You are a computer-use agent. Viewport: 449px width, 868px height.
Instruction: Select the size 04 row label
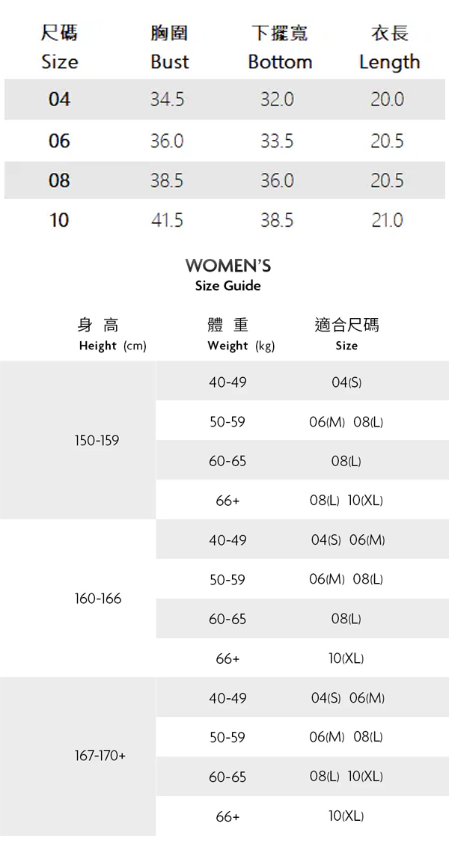[x=59, y=100]
